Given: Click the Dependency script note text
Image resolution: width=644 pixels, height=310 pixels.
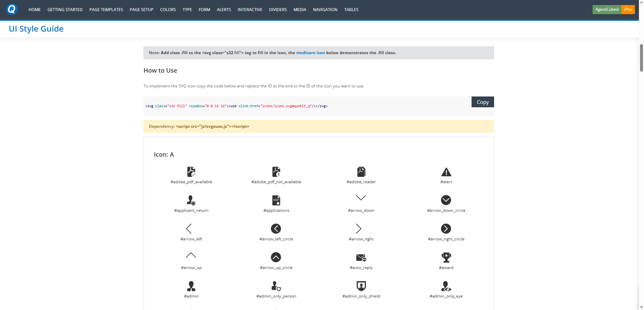Looking at the screenshot, I should [x=199, y=126].
